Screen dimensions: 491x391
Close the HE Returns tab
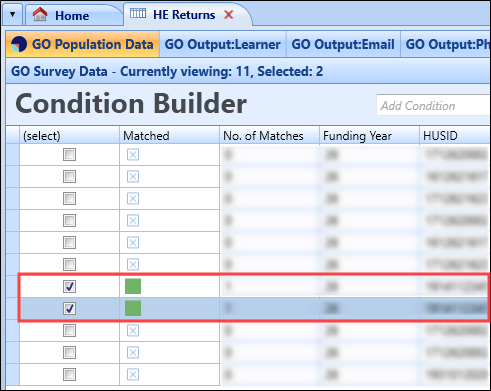point(229,14)
